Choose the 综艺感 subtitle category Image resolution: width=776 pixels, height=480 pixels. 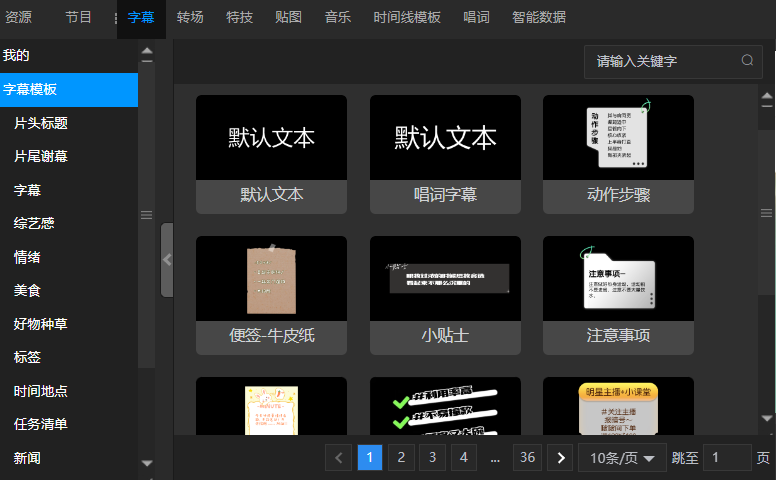click(x=34, y=223)
